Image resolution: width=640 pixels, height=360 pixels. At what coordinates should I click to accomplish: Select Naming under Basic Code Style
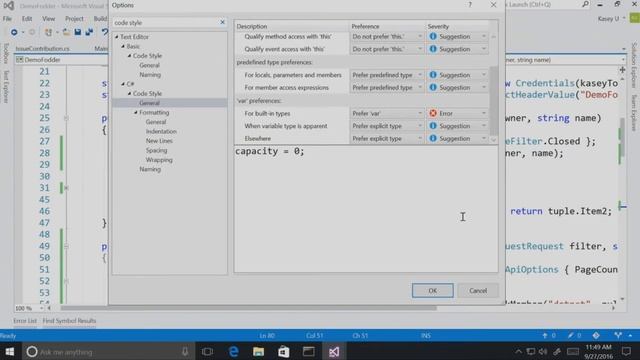click(150, 75)
